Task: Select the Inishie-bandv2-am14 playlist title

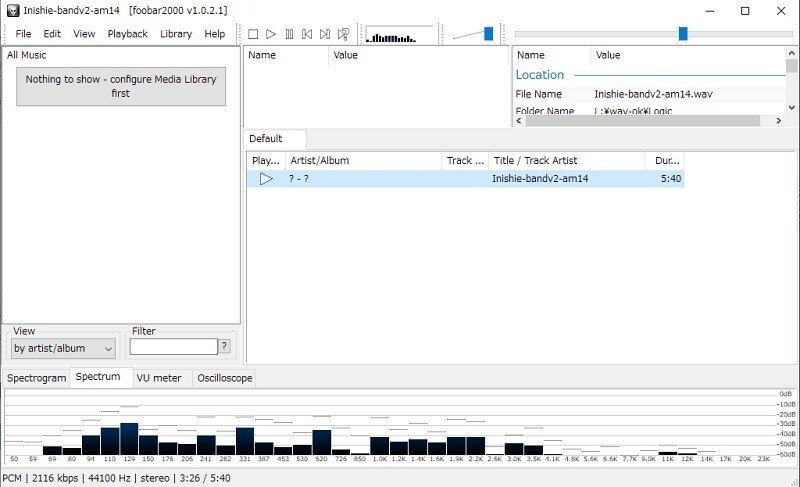Action: [540, 178]
